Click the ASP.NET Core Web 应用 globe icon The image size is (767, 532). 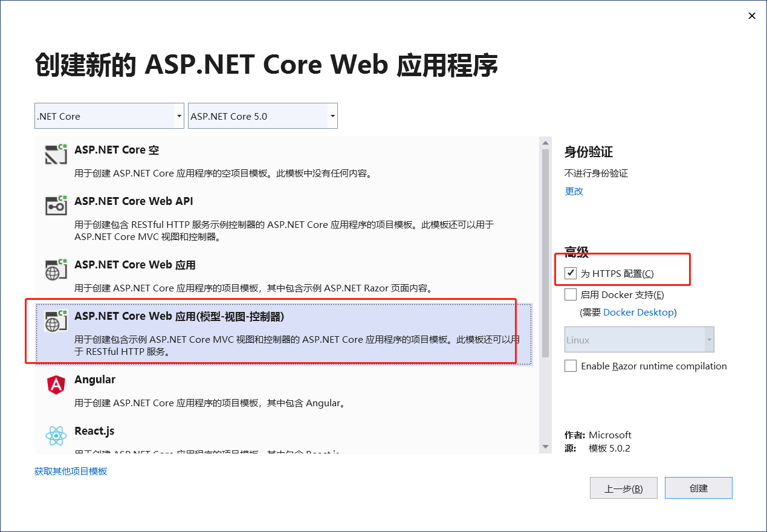click(56, 269)
